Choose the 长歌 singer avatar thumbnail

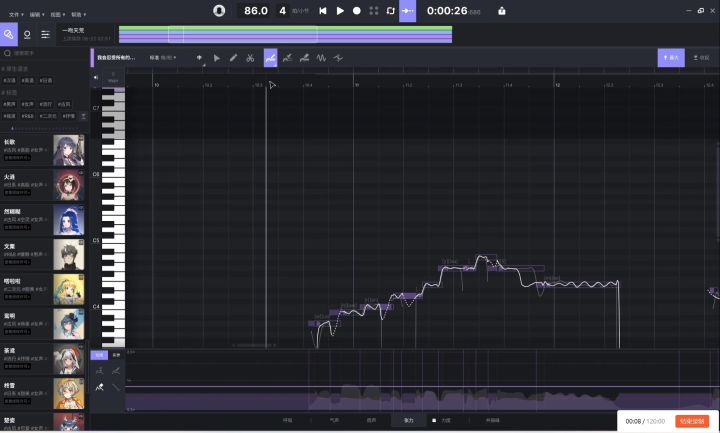(x=69, y=150)
